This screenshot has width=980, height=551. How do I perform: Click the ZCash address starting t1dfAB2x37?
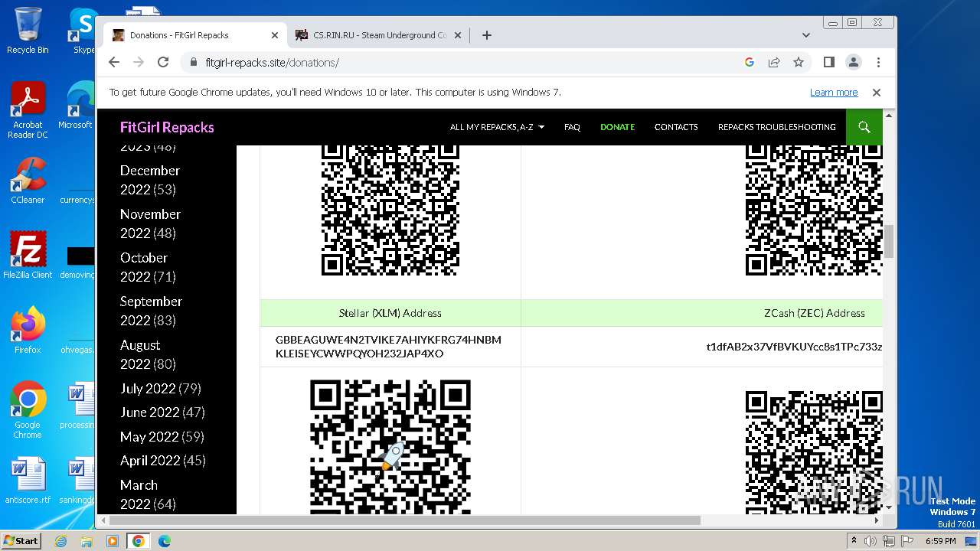794,347
